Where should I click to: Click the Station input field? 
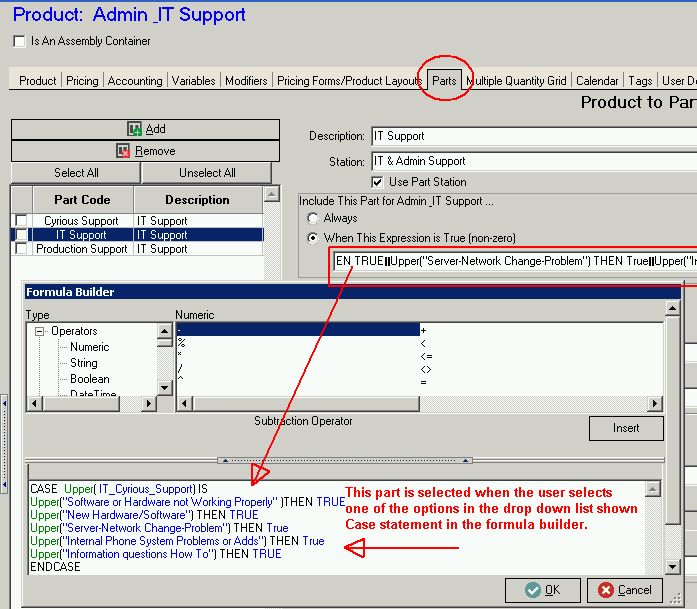[533, 161]
